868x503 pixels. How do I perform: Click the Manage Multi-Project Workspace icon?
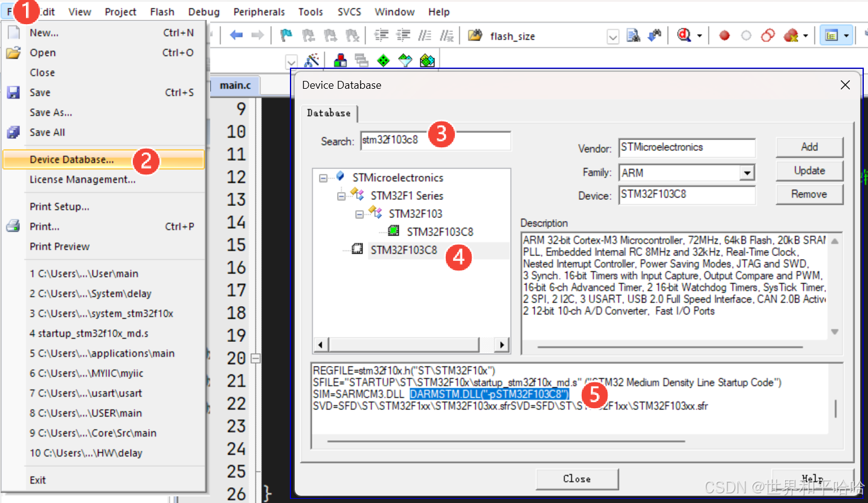pos(362,60)
